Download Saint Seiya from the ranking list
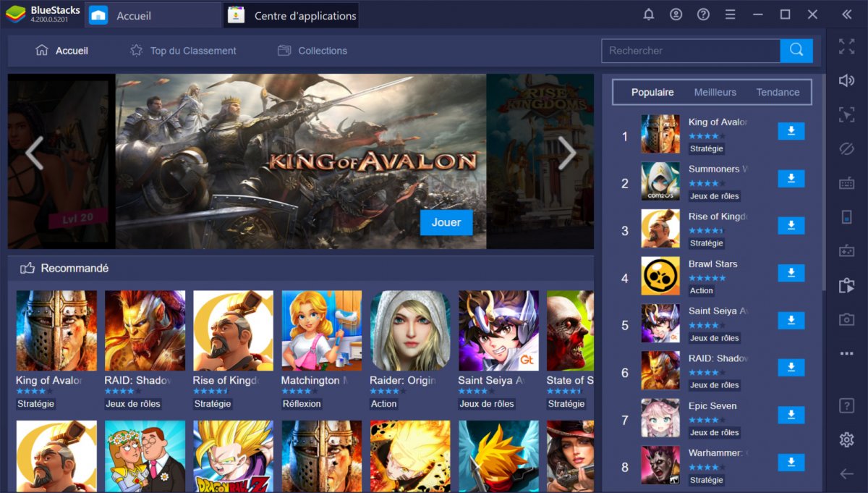 coord(791,321)
